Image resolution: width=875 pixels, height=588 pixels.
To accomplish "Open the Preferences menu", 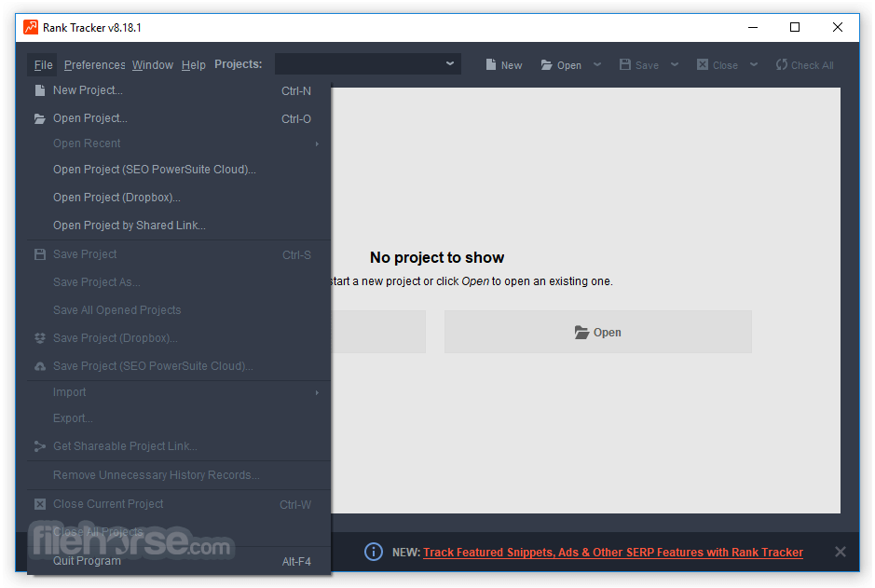I will coord(94,65).
